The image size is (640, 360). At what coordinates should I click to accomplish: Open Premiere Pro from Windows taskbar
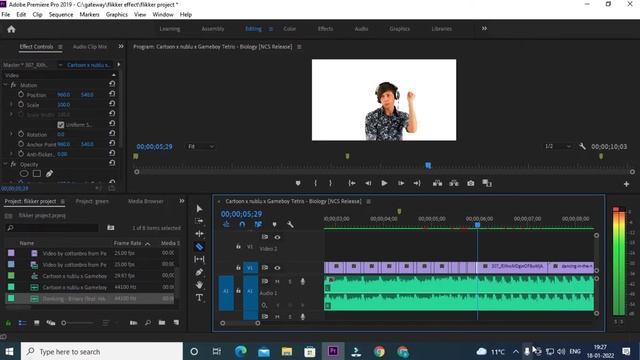[x=333, y=351]
